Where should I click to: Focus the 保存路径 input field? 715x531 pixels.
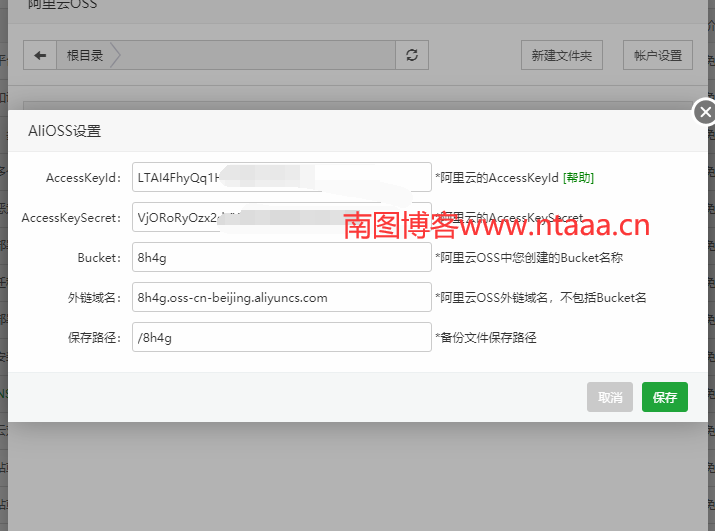(x=280, y=337)
